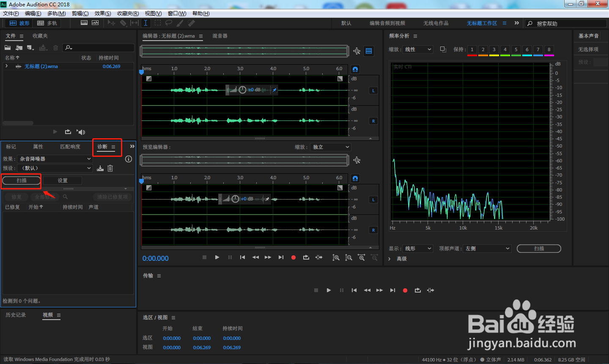This screenshot has height=364, width=609.
Task: Click the new file icon
Action: pos(30,48)
